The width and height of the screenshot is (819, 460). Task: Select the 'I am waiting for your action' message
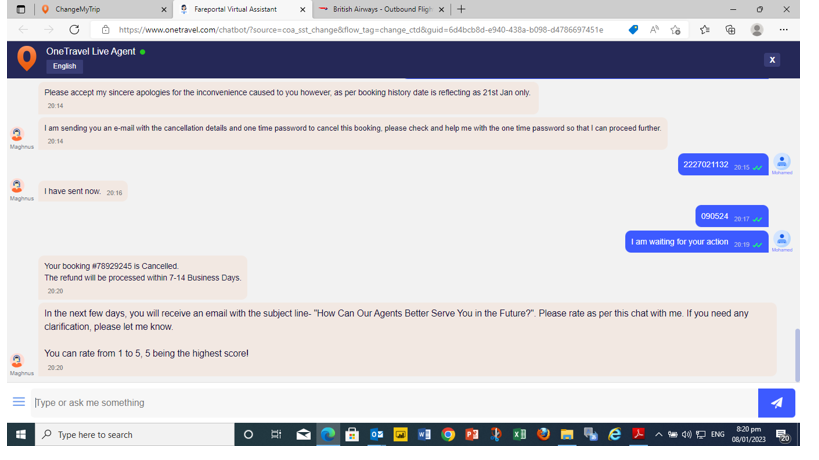point(697,242)
